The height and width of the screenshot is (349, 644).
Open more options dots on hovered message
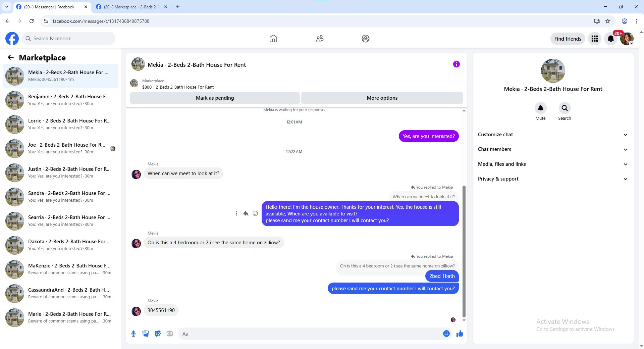pos(236,213)
